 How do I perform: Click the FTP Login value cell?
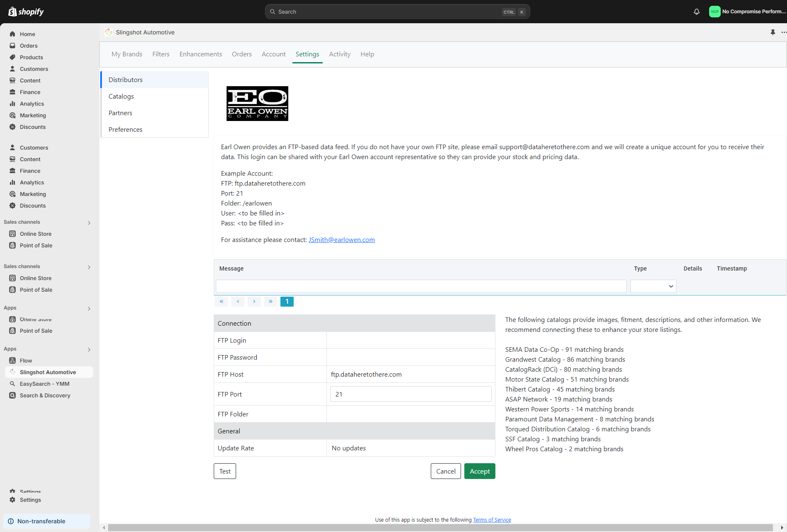411,340
